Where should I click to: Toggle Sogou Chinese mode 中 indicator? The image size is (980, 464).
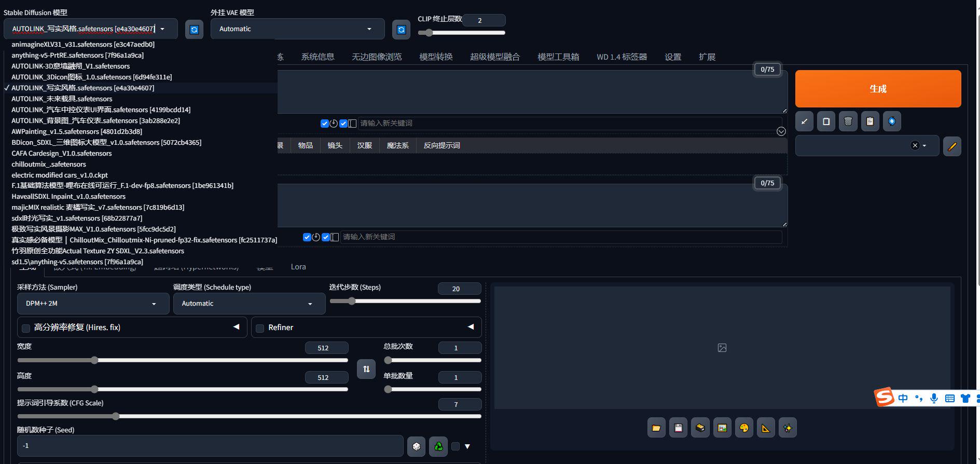pos(903,398)
